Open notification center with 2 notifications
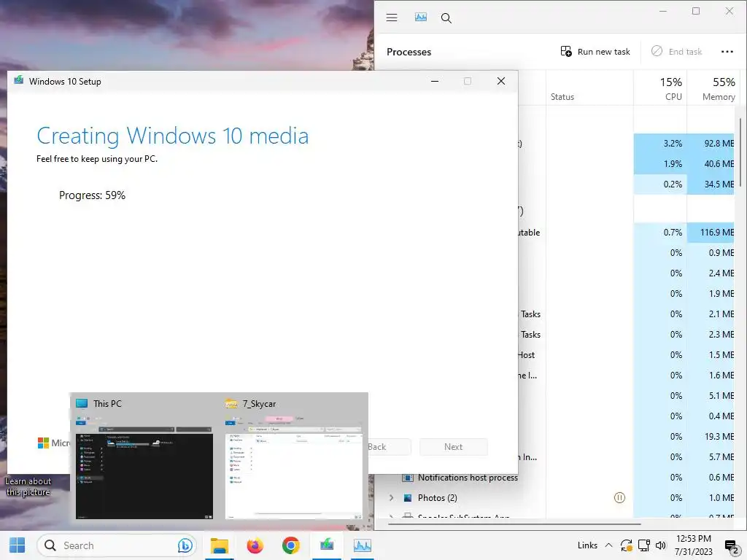 pyautogui.click(x=731, y=546)
